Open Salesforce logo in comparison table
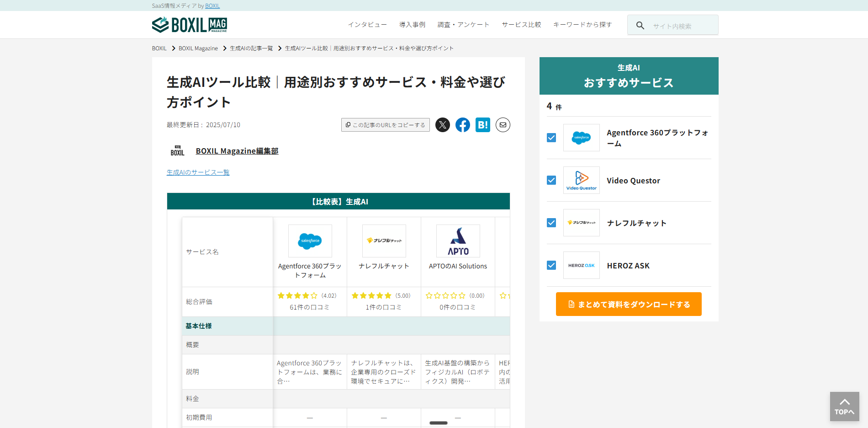 pyautogui.click(x=310, y=241)
